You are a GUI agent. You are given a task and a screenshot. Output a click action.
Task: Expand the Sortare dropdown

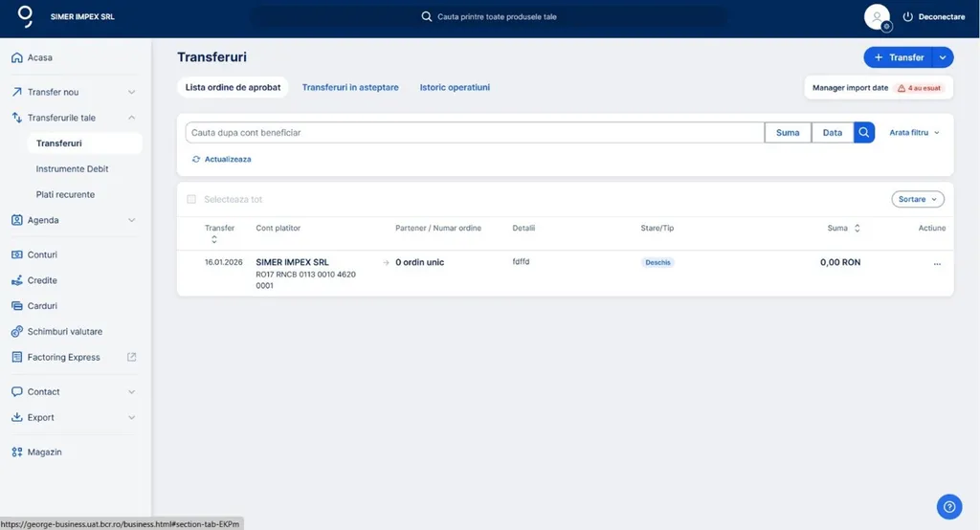click(x=917, y=199)
